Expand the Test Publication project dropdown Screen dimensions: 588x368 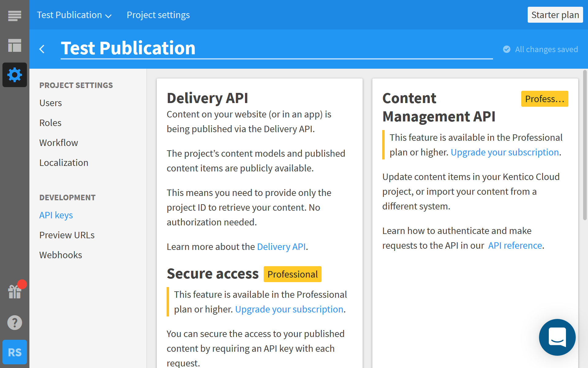74,15
